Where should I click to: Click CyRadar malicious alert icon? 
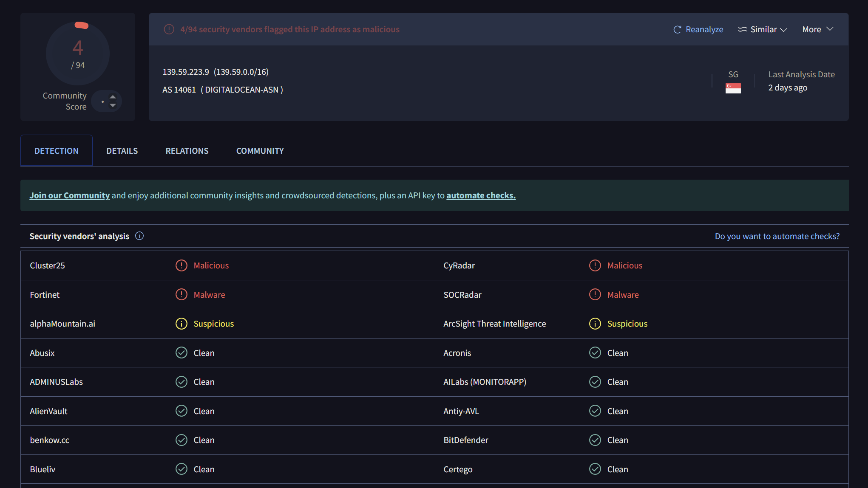coord(595,265)
